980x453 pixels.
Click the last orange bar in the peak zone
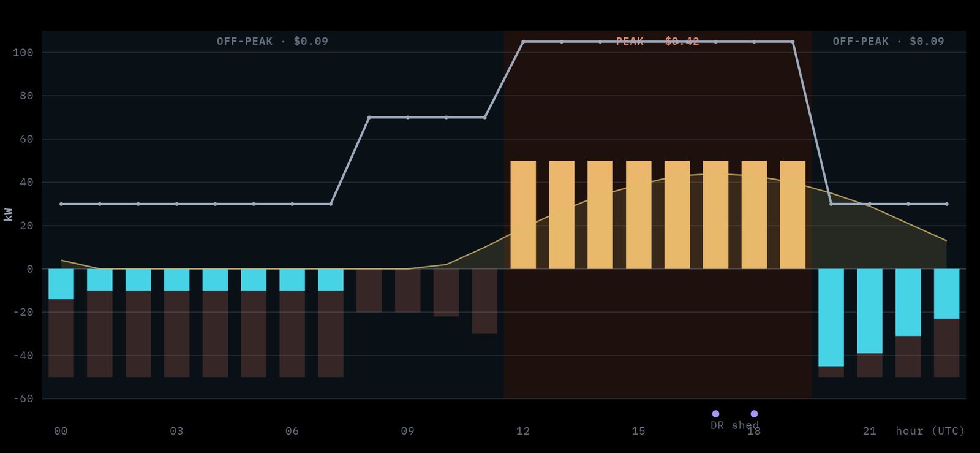coord(793,215)
